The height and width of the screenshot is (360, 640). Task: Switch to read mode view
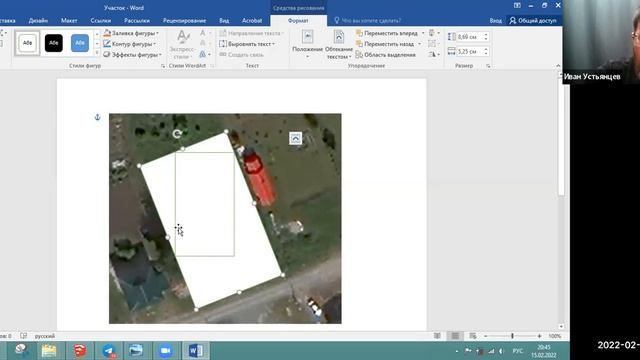pyautogui.click(x=437, y=336)
